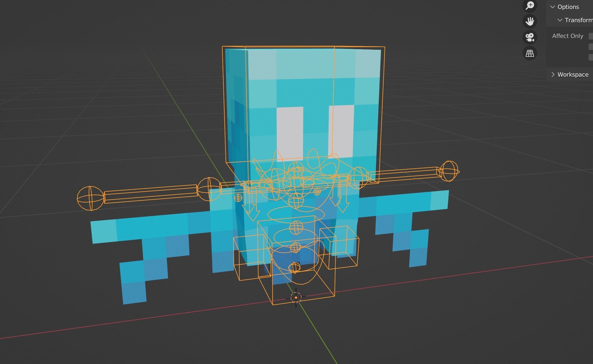Click the 'Affect Only' label
This screenshot has height=364, width=593.
coord(568,36)
